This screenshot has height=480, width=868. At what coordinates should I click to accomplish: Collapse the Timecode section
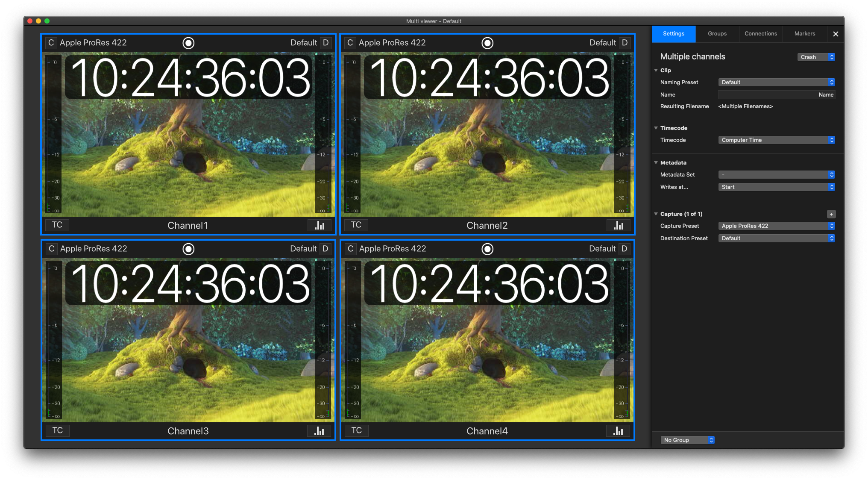[x=656, y=128]
